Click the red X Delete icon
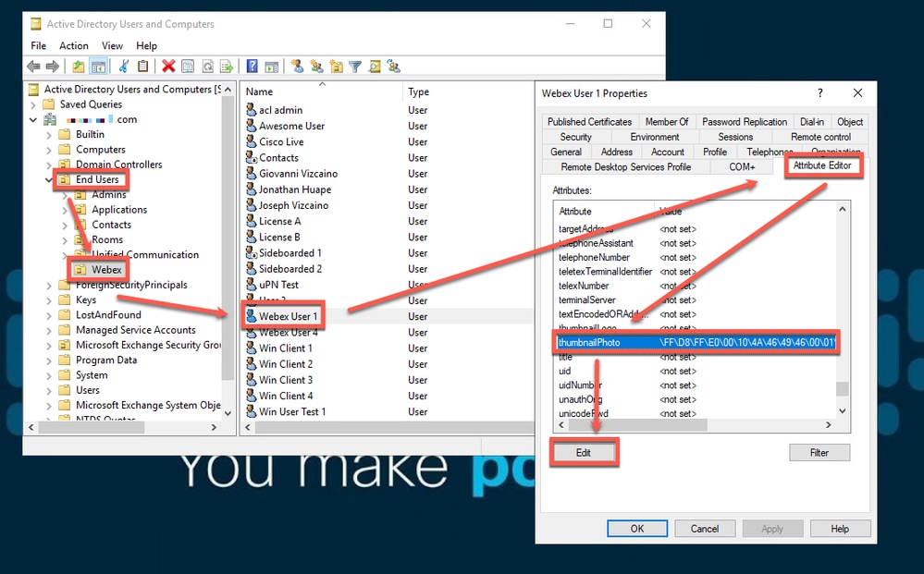This screenshot has width=924, height=574. click(168, 67)
